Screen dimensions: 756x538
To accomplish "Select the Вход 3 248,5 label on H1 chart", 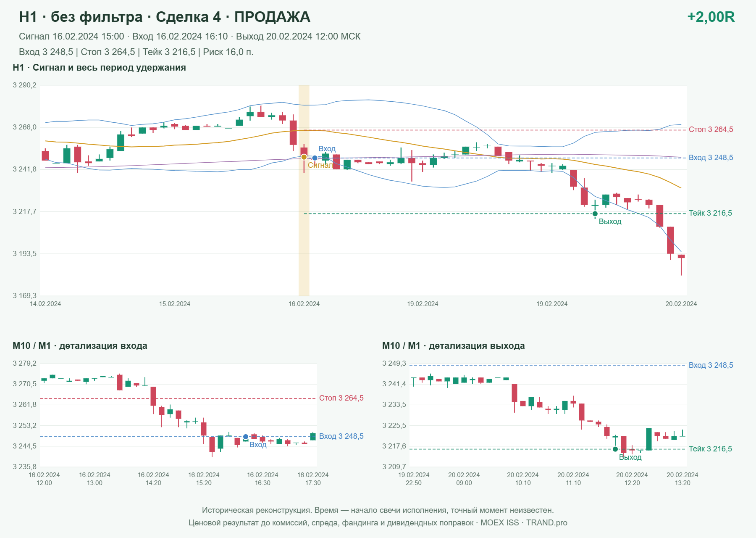I will pos(711,158).
